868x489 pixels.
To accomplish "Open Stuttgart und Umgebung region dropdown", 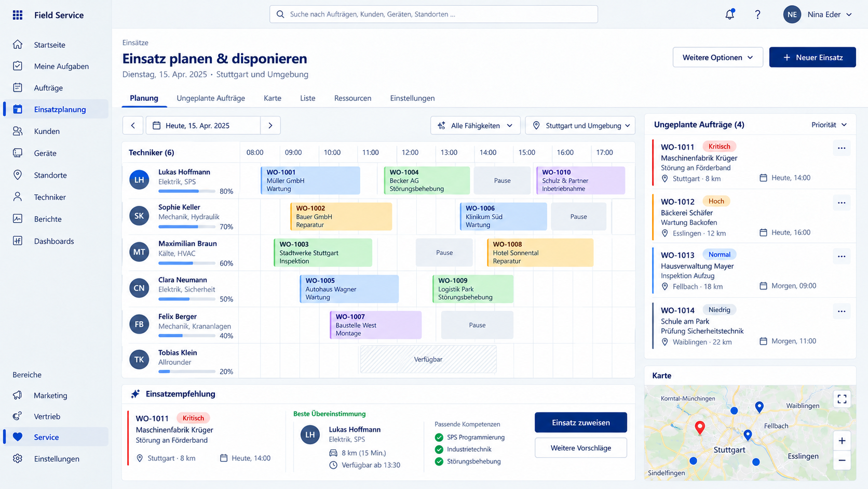I will point(580,125).
